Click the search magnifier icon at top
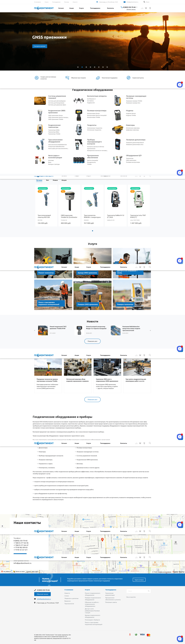This screenshot has width=185, height=644. click(144, 2)
